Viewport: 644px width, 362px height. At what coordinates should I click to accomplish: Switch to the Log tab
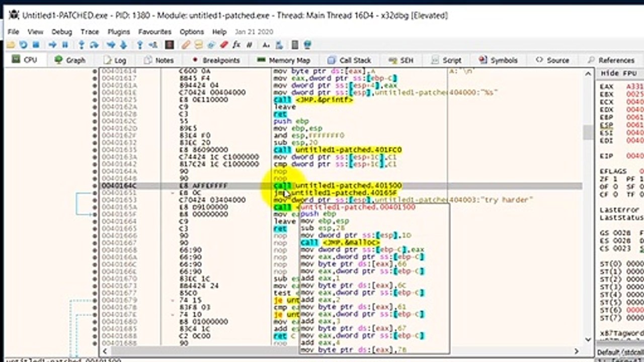click(x=115, y=60)
